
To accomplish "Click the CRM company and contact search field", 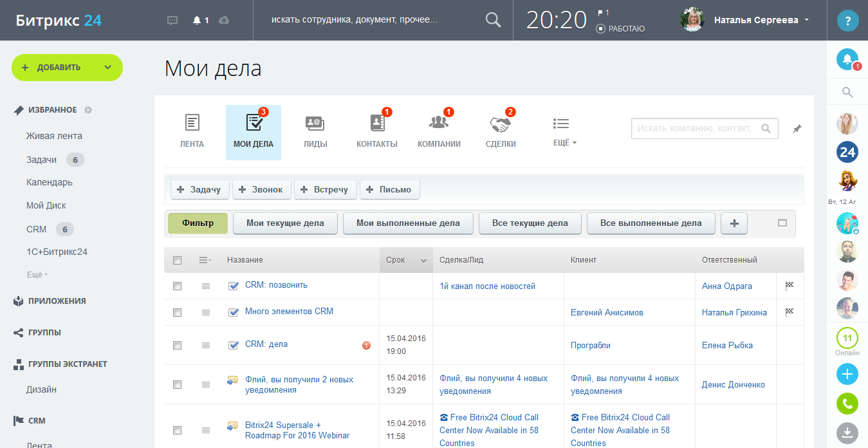I will 694,129.
